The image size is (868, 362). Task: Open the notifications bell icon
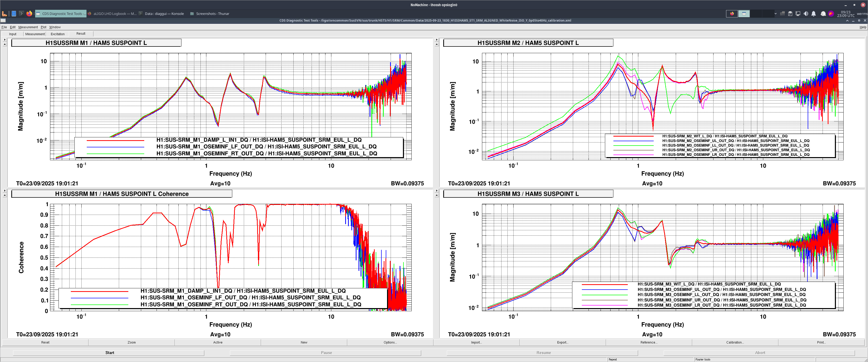[x=813, y=14]
